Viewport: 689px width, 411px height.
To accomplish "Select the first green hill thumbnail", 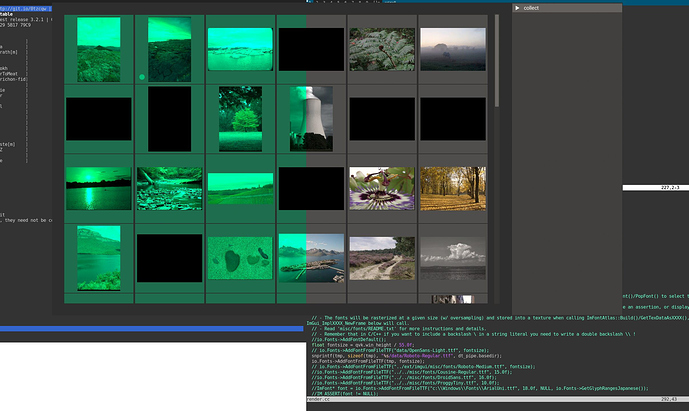I will 98,48.
